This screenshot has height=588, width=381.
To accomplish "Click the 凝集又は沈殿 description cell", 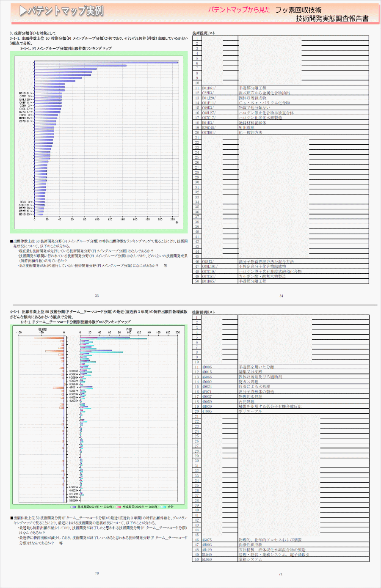I will point(251,372).
